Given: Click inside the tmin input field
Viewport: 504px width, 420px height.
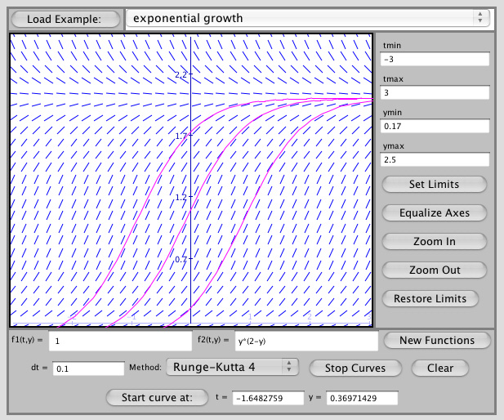Looking at the screenshot, I should pos(434,60).
